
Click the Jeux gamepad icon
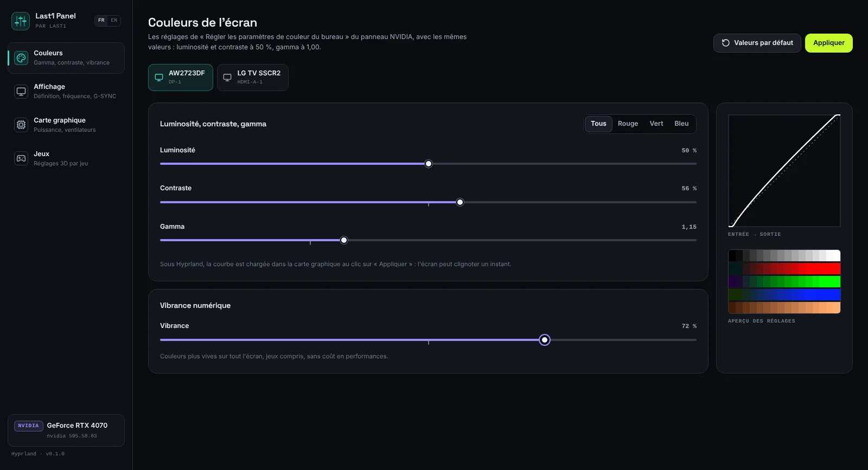click(21, 159)
